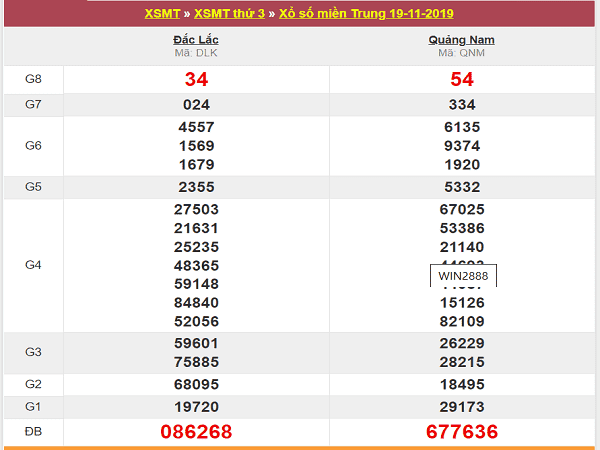Click Đắc Lắc G8 result 34
The width and height of the screenshot is (600, 450).
196,79
